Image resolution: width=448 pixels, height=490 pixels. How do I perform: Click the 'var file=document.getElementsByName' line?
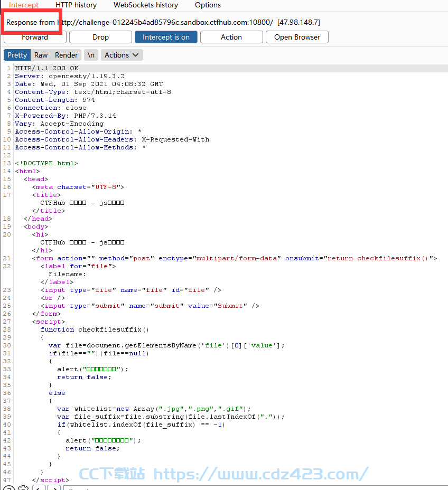[x=166, y=345]
